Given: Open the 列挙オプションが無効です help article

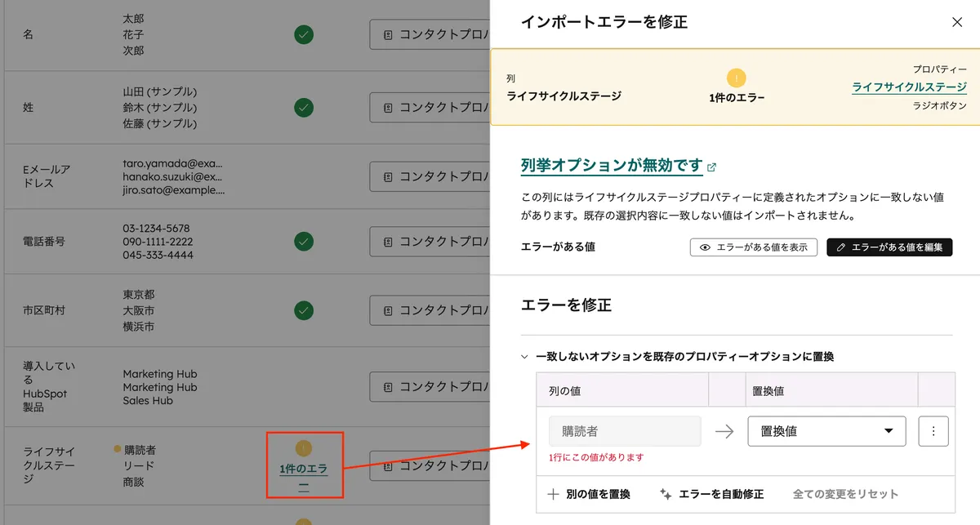Looking at the screenshot, I should pyautogui.click(x=614, y=164).
